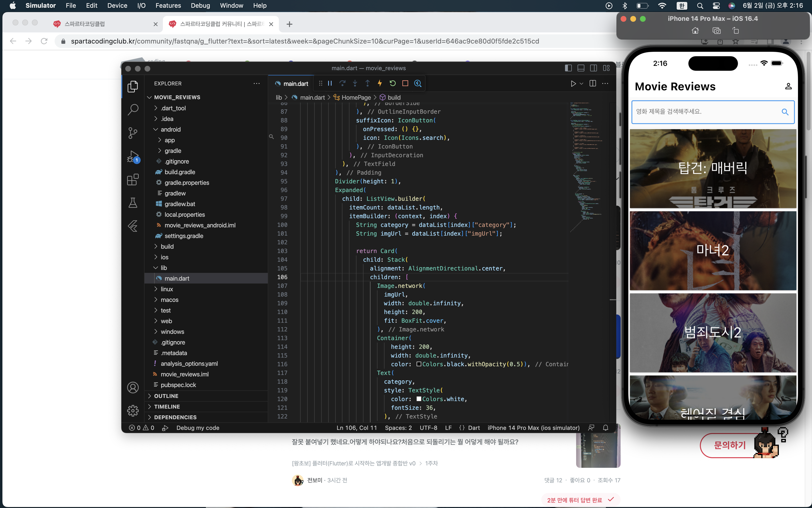The height and width of the screenshot is (508, 812).
Task: Click the iPhone 14 Pro Max device selector
Action: (533, 428)
